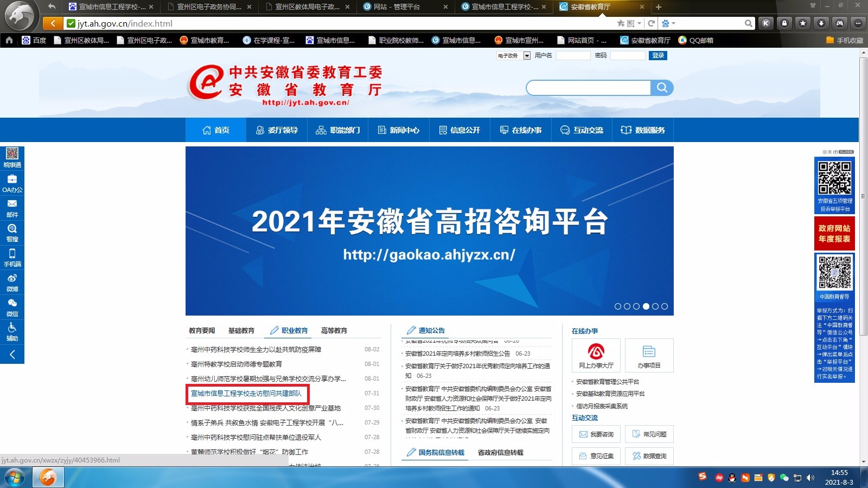868x488 pixels.
Task: Switch to 高等教育 news tab
Action: (334, 331)
